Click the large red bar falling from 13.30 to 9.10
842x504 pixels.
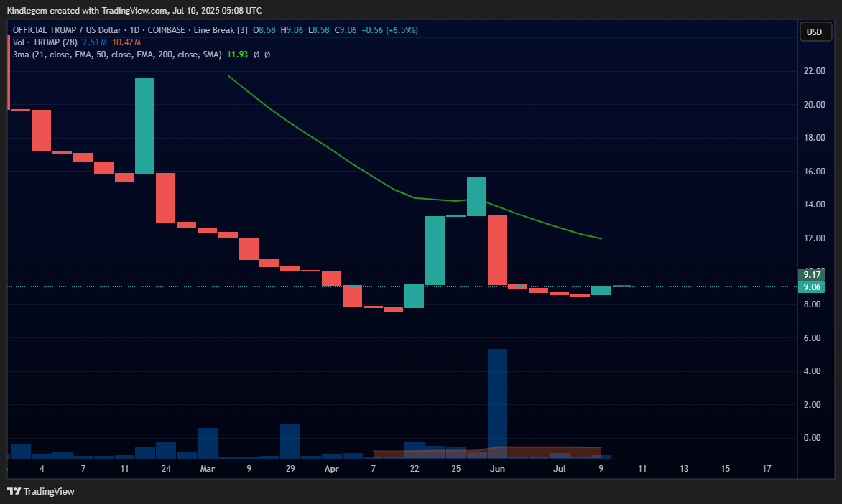(498, 250)
